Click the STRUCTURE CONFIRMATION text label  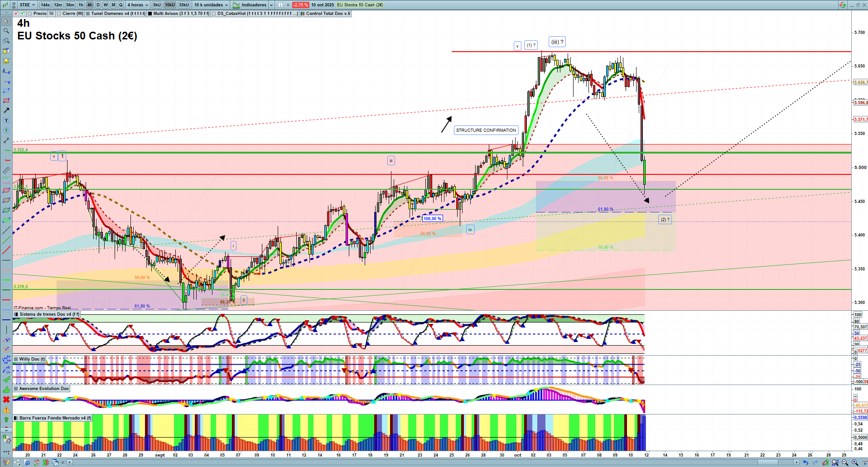click(x=486, y=130)
